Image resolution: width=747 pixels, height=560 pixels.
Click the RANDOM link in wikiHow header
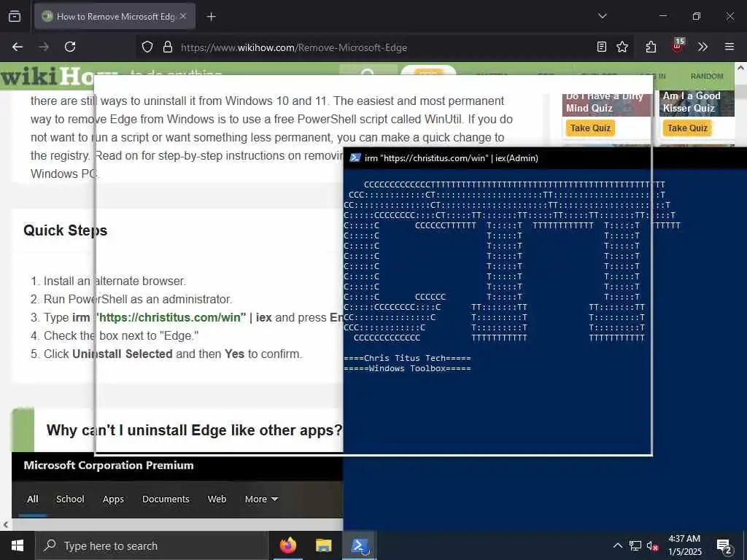point(706,76)
